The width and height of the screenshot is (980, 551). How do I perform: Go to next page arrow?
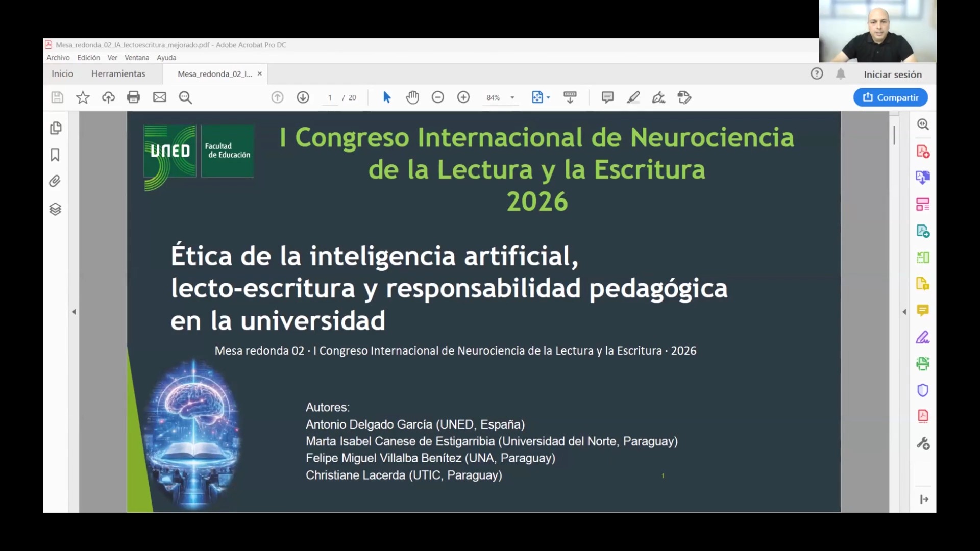(303, 97)
